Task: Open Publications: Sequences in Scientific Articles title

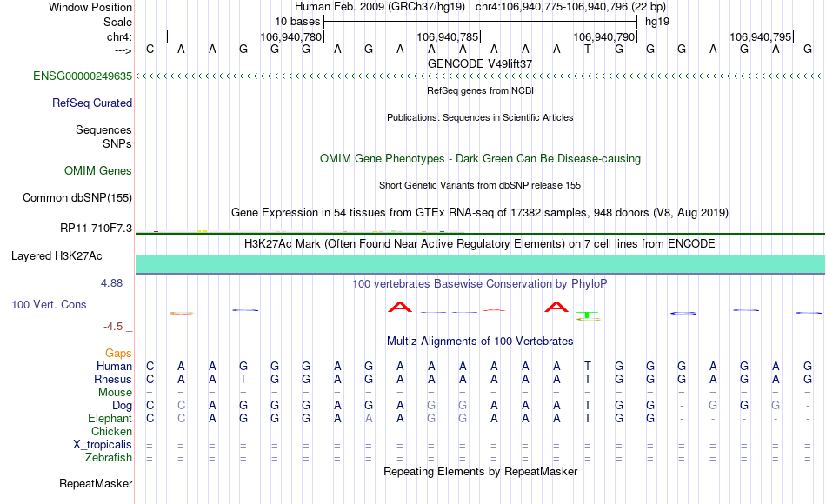Action: click(x=480, y=117)
